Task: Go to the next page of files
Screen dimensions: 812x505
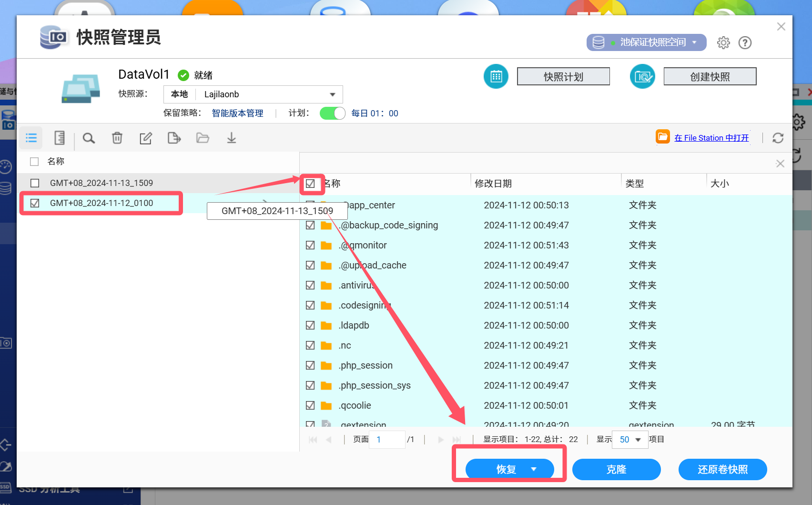Action: point(441,439)
